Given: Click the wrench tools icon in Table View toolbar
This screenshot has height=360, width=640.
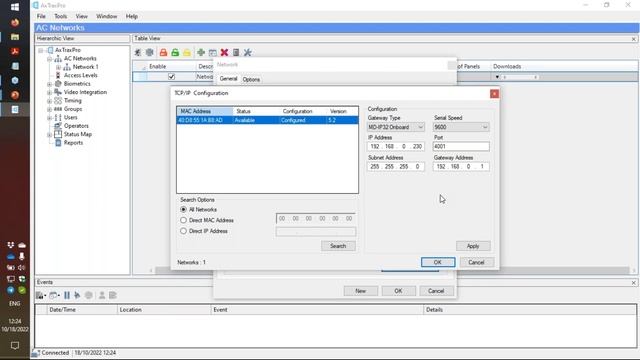Looking at the screenshot, I should pos(247,53).
